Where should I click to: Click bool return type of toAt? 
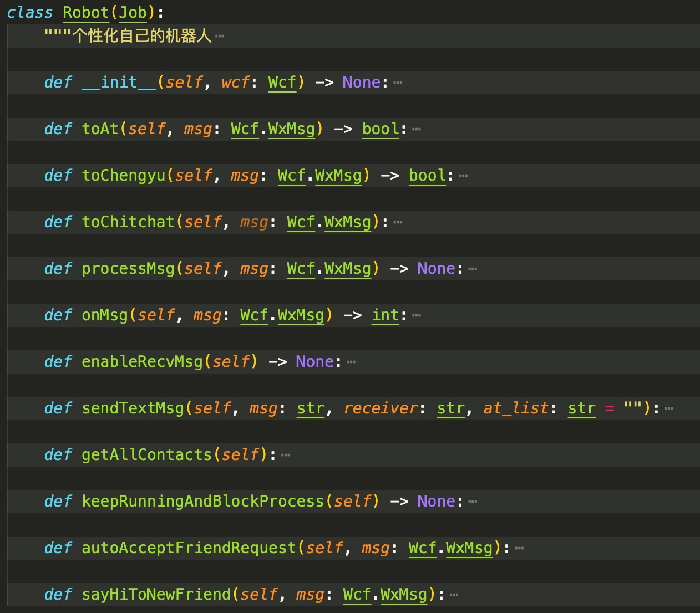click(x=381, y=129)
